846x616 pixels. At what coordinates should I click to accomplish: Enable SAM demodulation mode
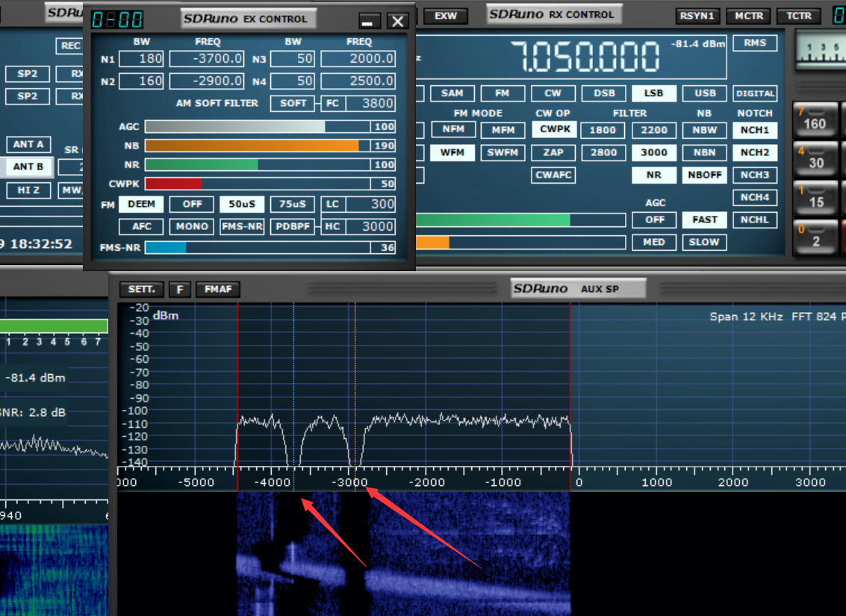click(452, 93)
